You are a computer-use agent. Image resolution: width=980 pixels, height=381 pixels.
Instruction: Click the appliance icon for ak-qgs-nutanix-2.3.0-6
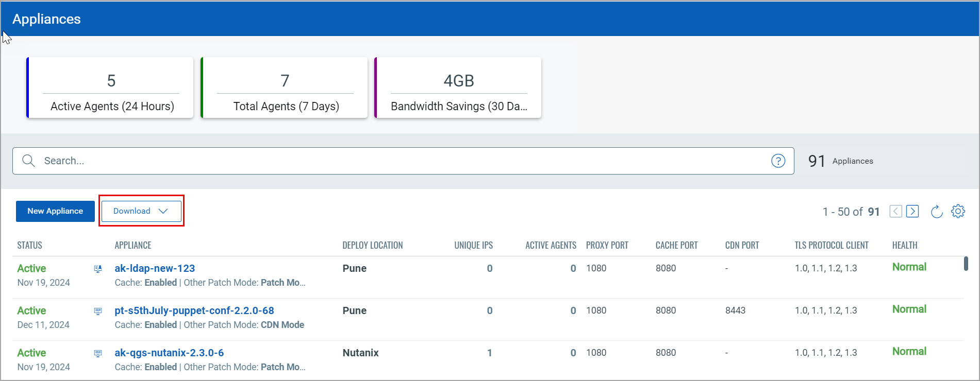pos(98,353)
